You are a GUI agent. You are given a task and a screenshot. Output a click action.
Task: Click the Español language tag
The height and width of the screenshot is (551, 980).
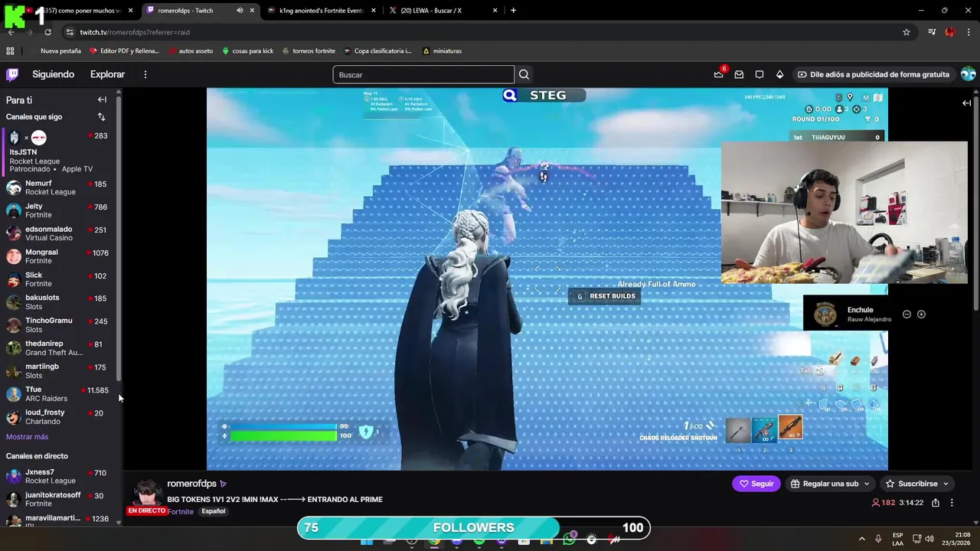[214, 511]
